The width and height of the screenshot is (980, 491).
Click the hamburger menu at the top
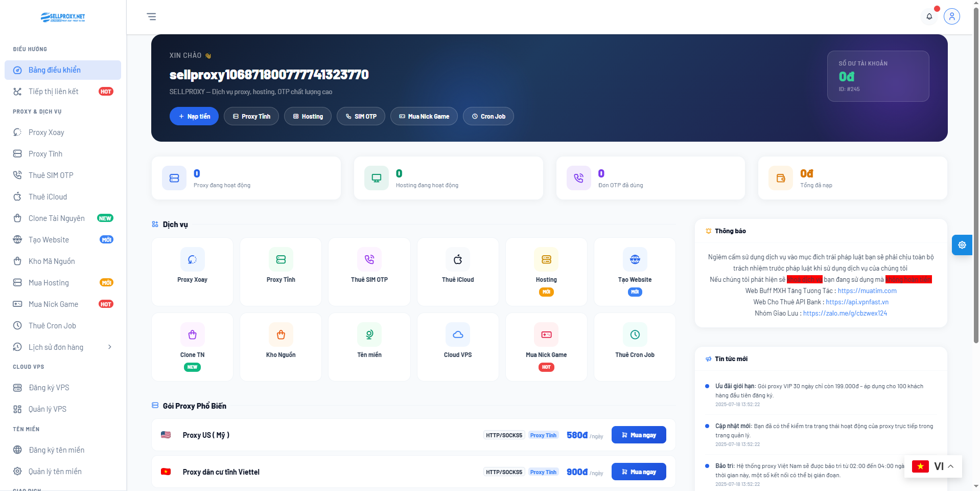151,16
